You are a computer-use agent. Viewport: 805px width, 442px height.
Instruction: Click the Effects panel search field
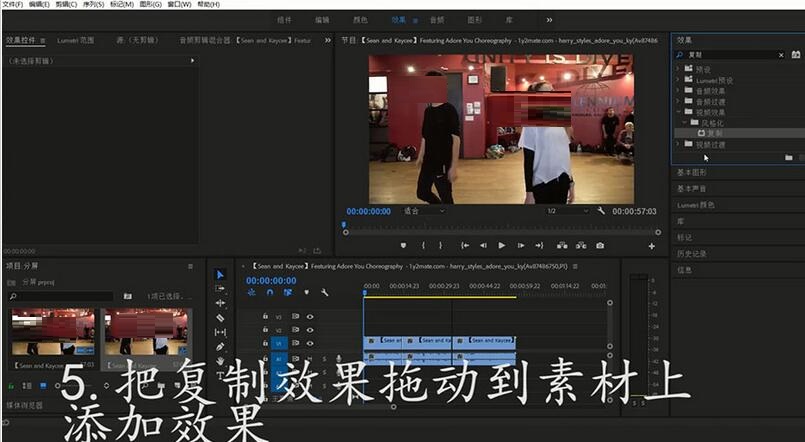pos(730,54)
